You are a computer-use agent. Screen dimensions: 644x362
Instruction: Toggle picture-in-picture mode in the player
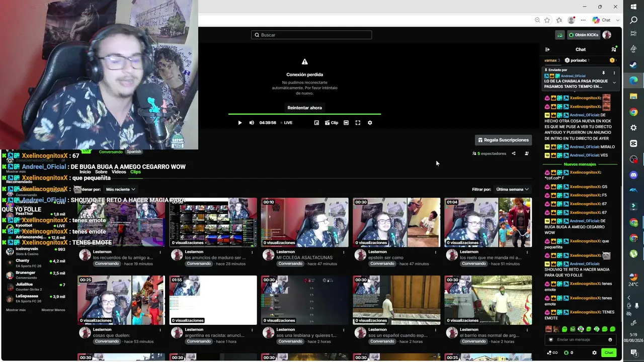click(x=316, y=123)
